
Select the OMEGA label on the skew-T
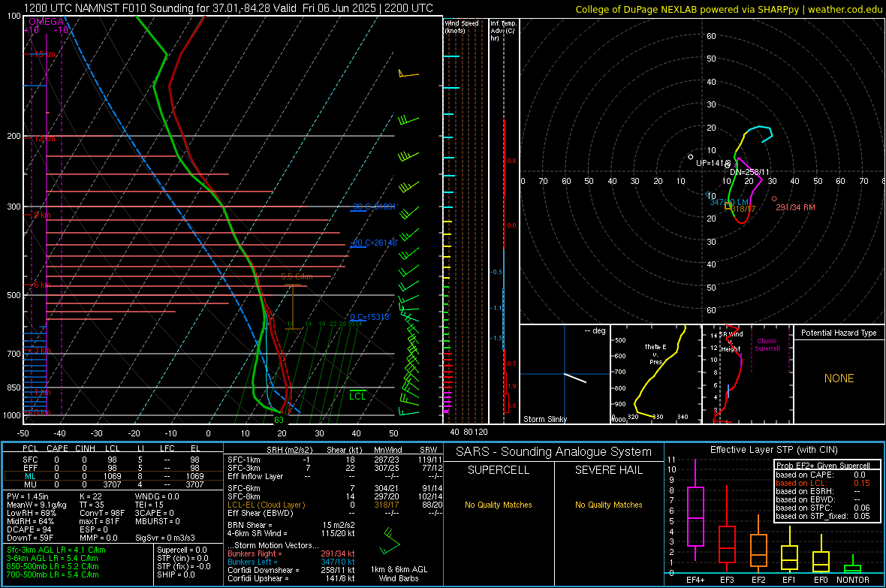47,22
